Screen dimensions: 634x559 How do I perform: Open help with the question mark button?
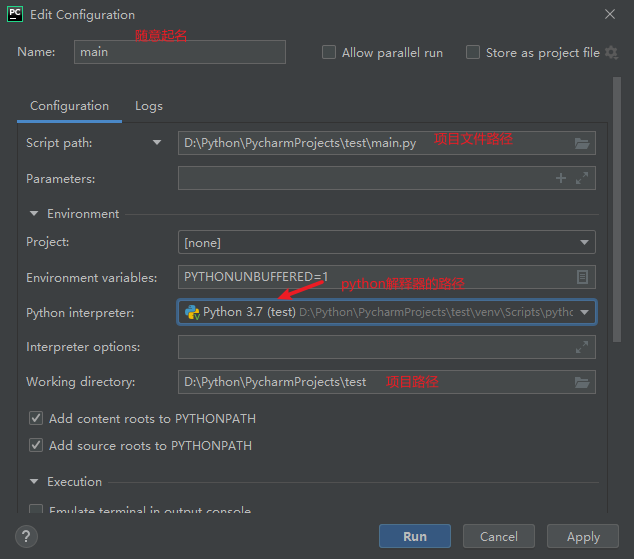tap(26, 536)
